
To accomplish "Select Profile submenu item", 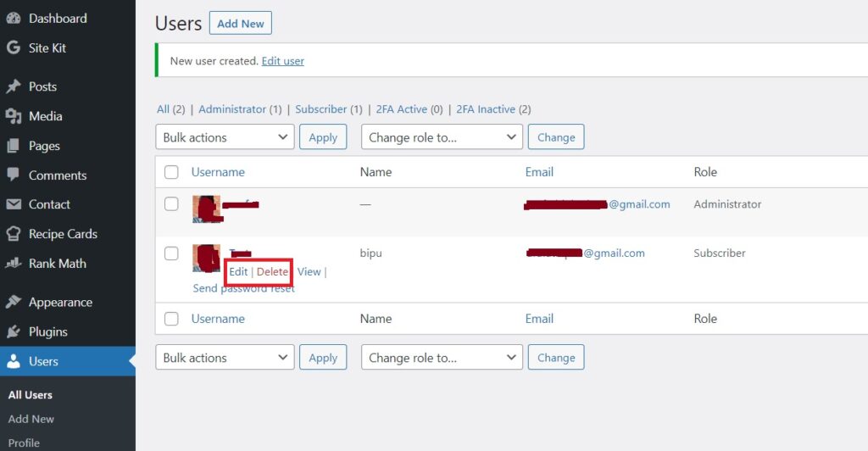I will [24, 443].
